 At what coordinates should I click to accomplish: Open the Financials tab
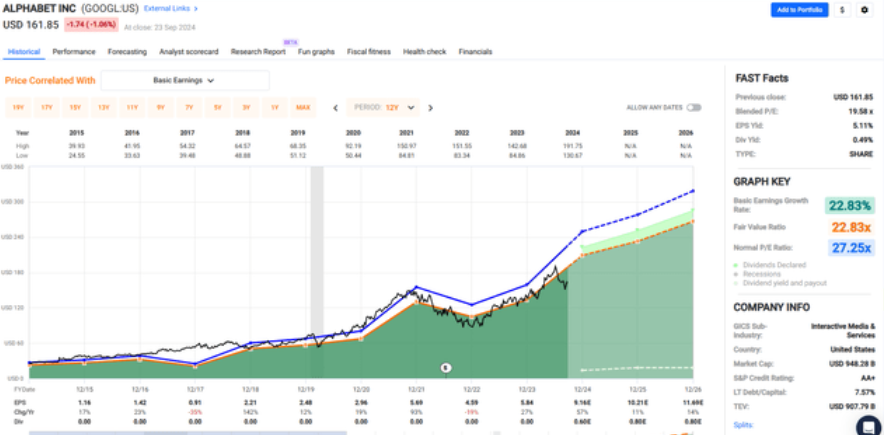click(x=475, y=52)
